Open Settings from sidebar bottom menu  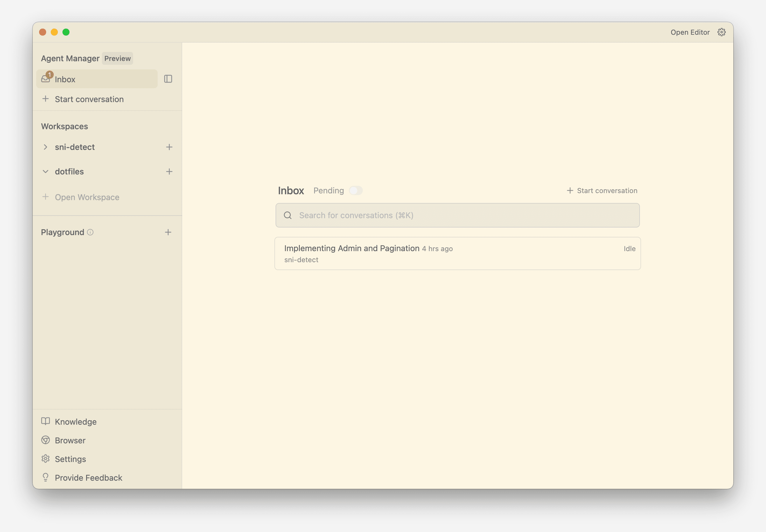(x=70, y=459)
